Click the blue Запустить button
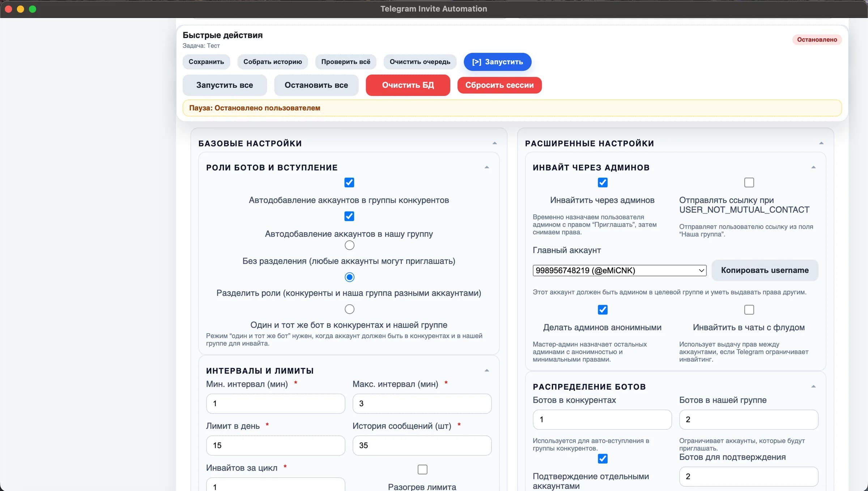Image resolution: width=868 pixels, height=491 pixels. 497,62
